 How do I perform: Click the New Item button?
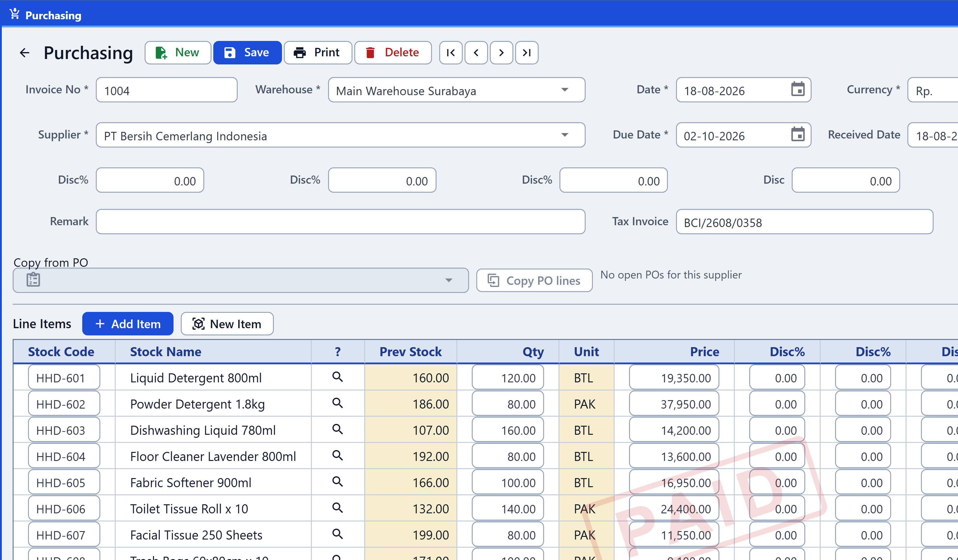coord(227,324)
